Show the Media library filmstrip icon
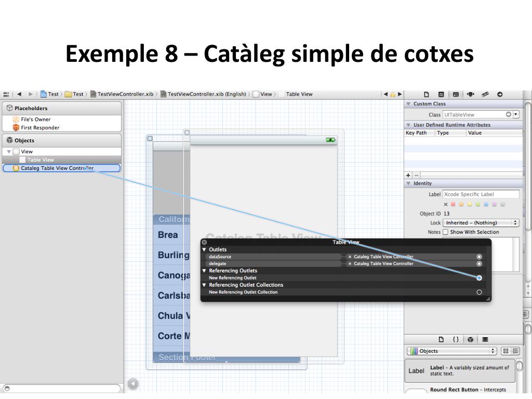532x399 pixels. (485, 339)
